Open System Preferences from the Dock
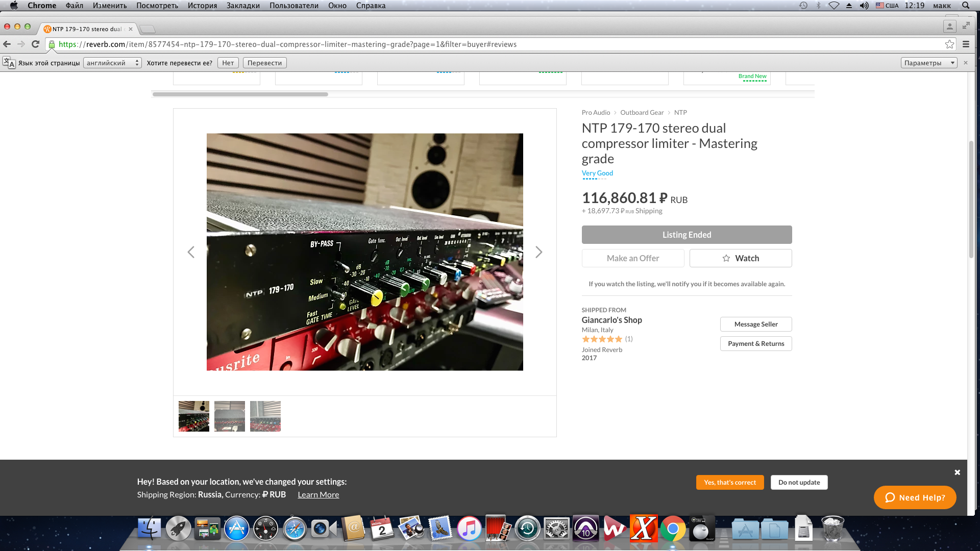This screenshot has width=980, height=551. tap(556, 529)
